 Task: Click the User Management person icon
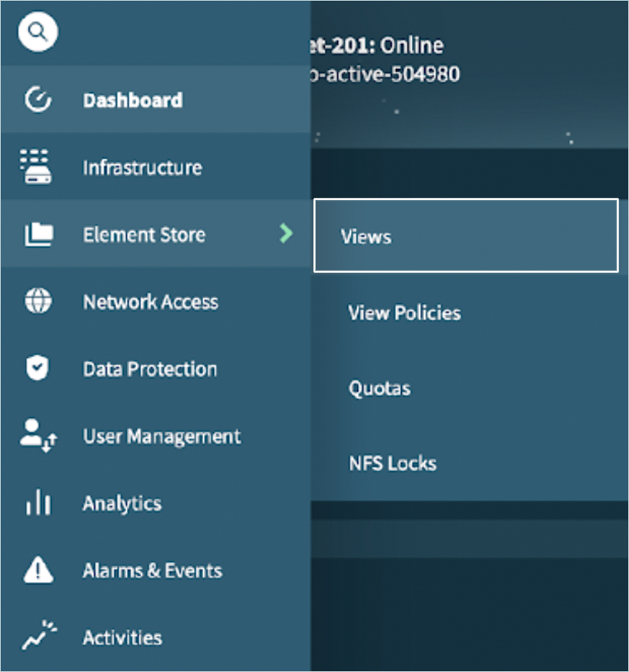click(x=38, y=437)
